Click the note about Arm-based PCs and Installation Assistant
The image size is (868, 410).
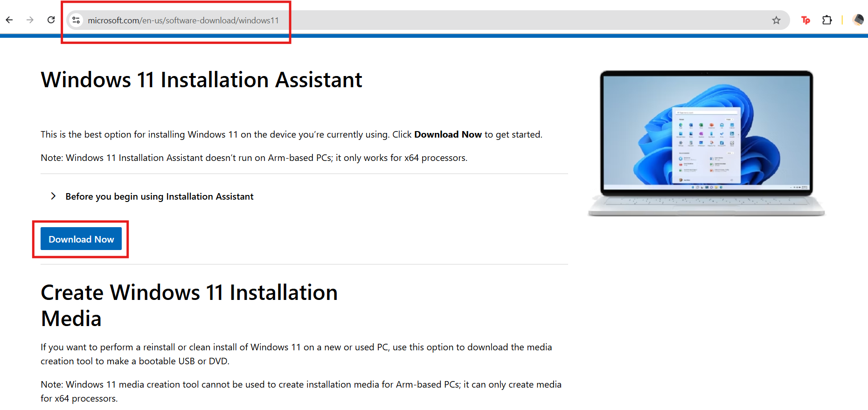click(x=254, y=158)
